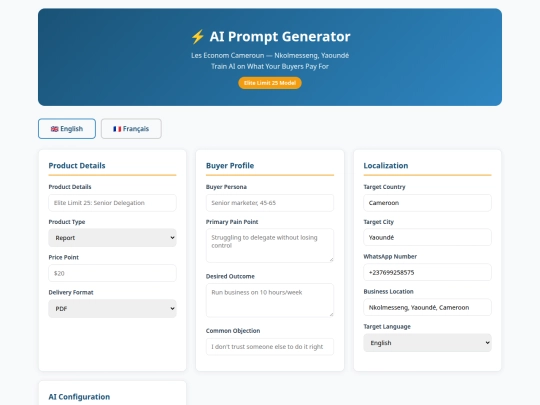Click the Primary Pain Point resize handle
This screenshot has height=405, width=540.
point(331,260)
